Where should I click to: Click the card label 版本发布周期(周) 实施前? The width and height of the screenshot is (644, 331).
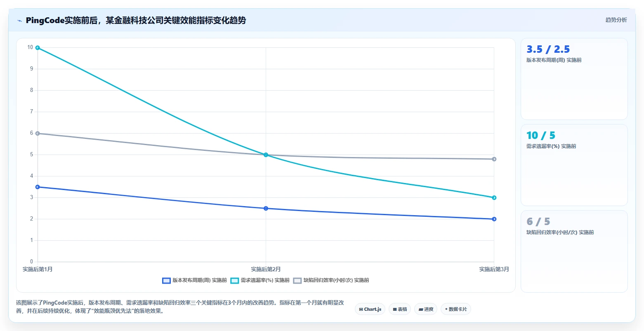coord(554,60)
